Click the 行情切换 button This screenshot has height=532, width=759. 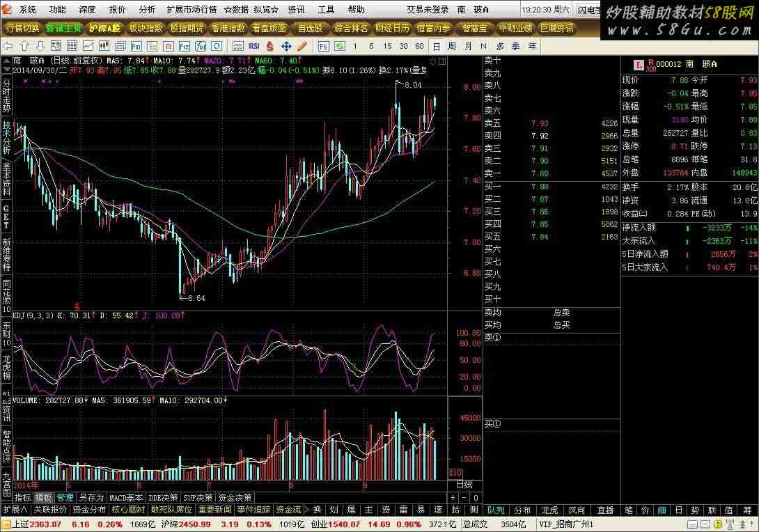point(22,28)
